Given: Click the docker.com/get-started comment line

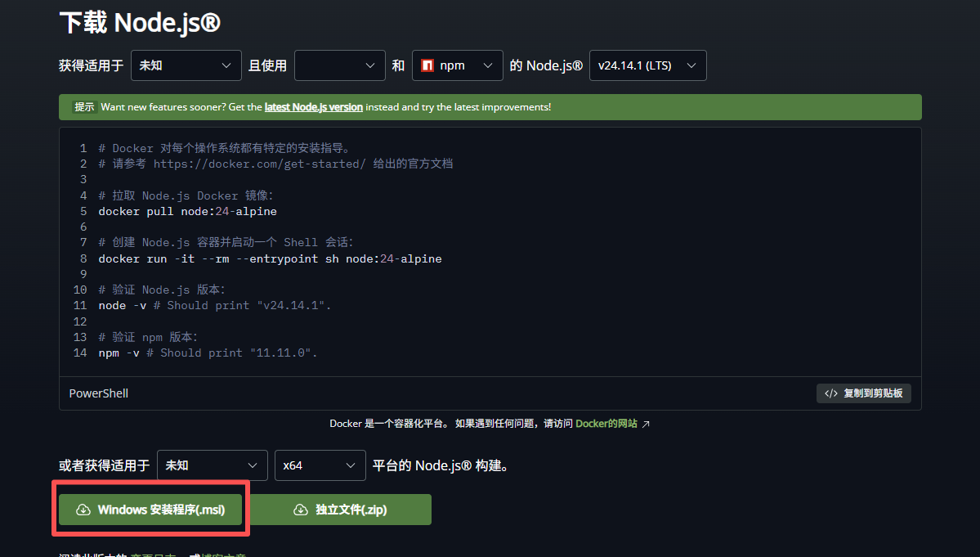Looking at the screenshot, I should [x=275, y=164].
